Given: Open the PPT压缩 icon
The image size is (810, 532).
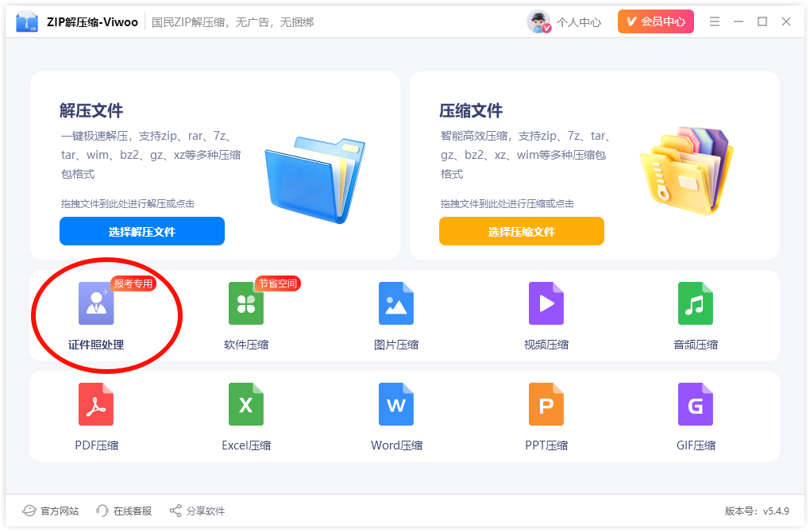Looking at the screenshot, I should [546, 404].
